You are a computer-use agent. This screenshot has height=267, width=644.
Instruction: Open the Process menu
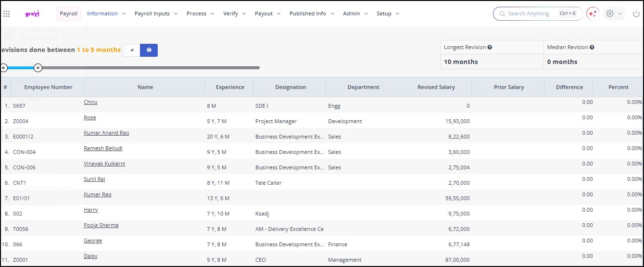(200, 14)
